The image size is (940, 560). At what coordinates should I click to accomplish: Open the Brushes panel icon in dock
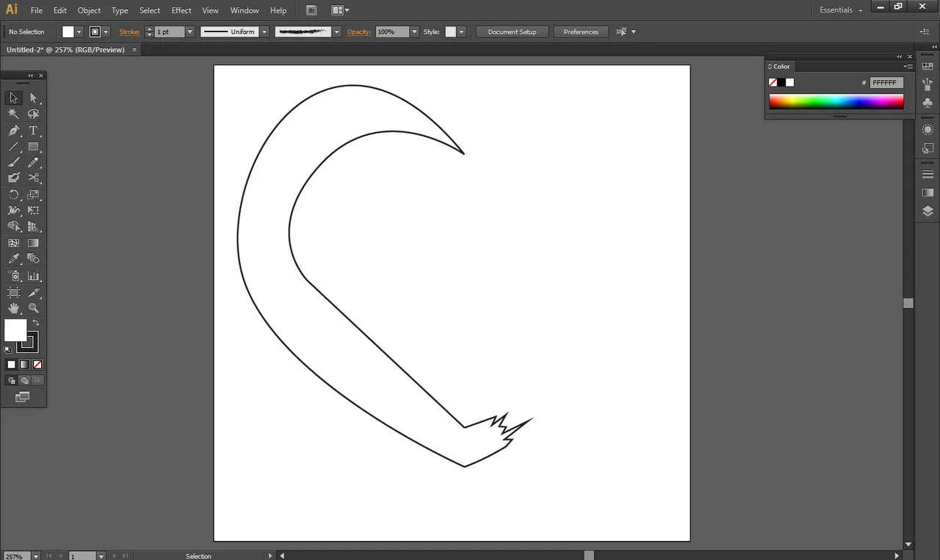point(928,85)
